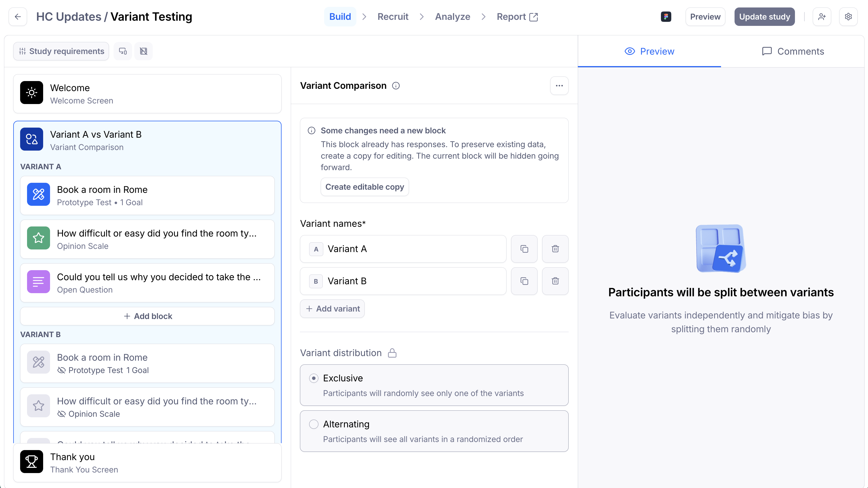The width and height of the screenshot is (868, 488).
Task: Click the lock icon beside Variant distribution
Action: (x=392, y=353)
